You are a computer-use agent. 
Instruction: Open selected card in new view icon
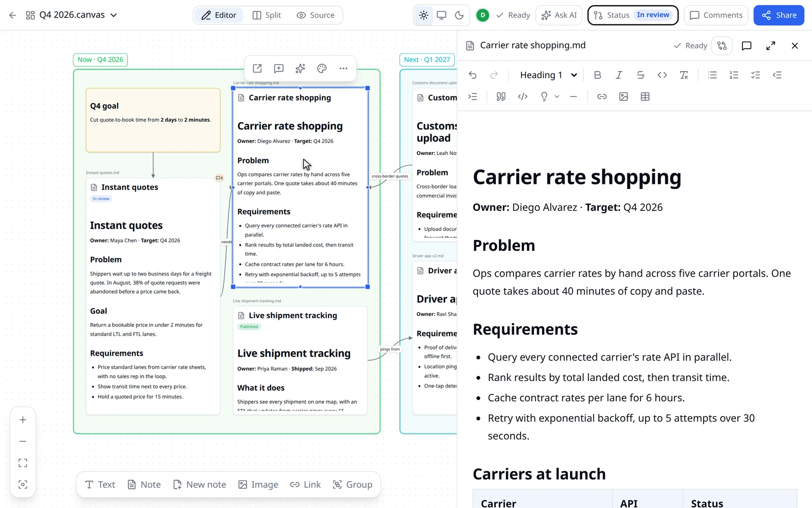pyautogui.click(x=257, y=69)
